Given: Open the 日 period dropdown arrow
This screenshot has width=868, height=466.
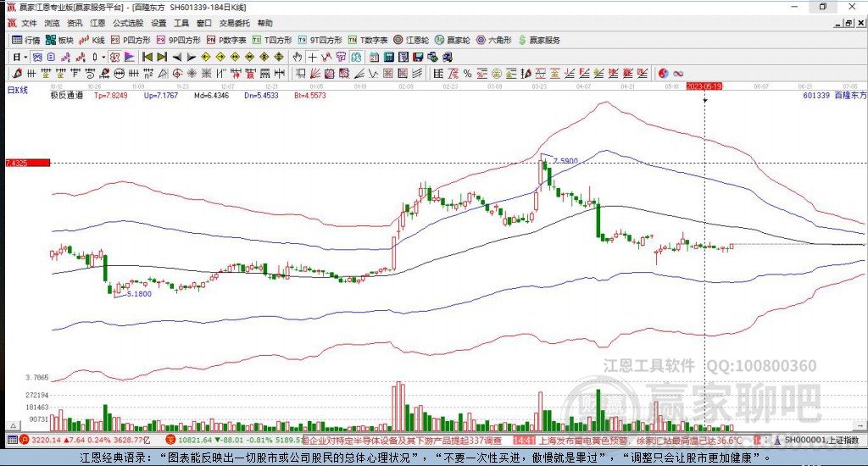Looking at the screenshot, I should [25, 57].
